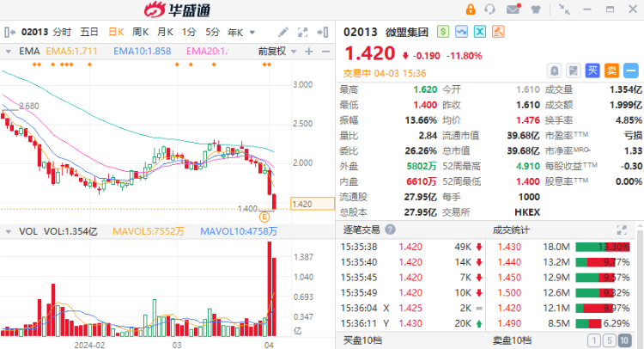The height and width of the screenshot is (349, 644).
Task: Click the 市盈率TTM value 亏损
Action: pos(633,136)
